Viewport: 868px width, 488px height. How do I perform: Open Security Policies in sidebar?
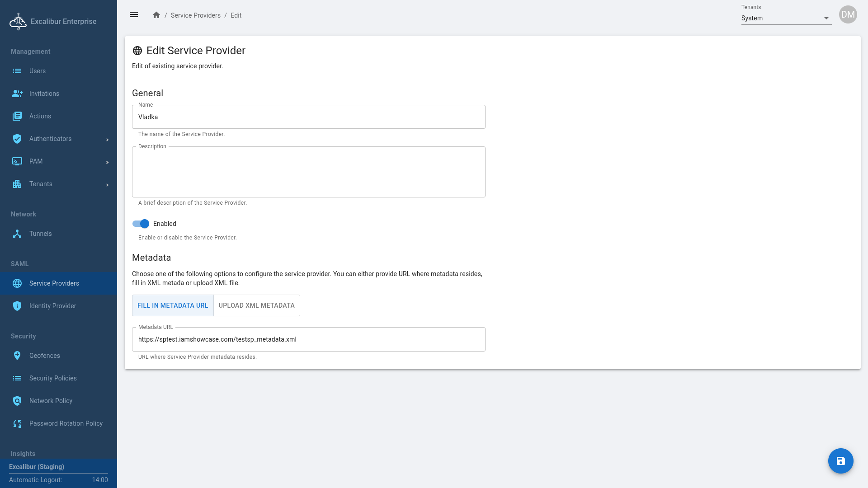(x=53, y=378)
